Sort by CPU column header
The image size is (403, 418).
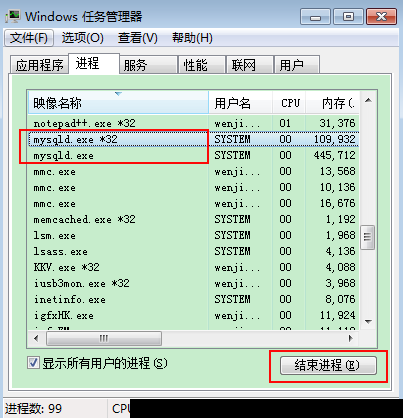tap(289, 103)
